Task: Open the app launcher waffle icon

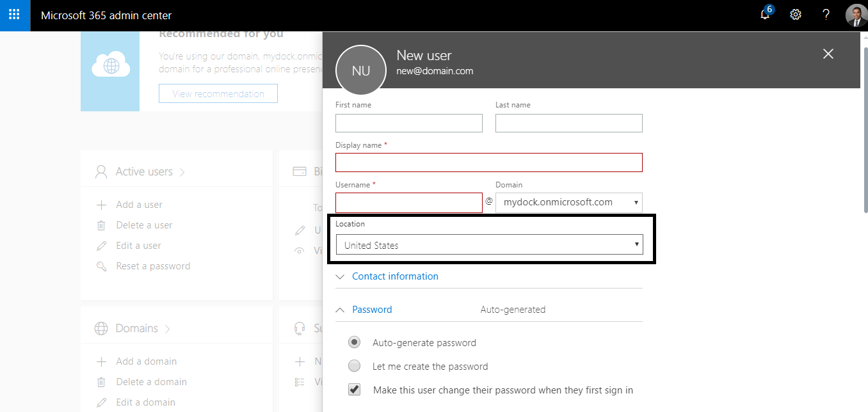Action: coord(15,15)
